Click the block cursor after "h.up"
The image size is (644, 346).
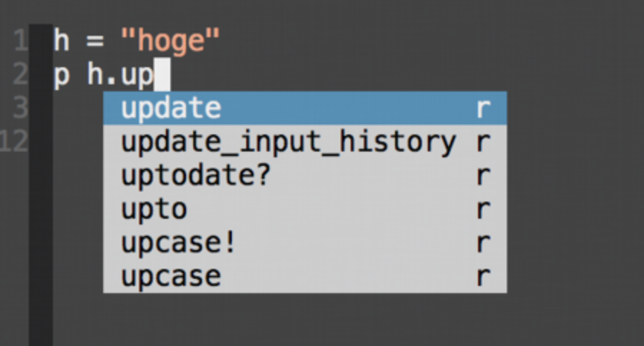coord(162,75)
